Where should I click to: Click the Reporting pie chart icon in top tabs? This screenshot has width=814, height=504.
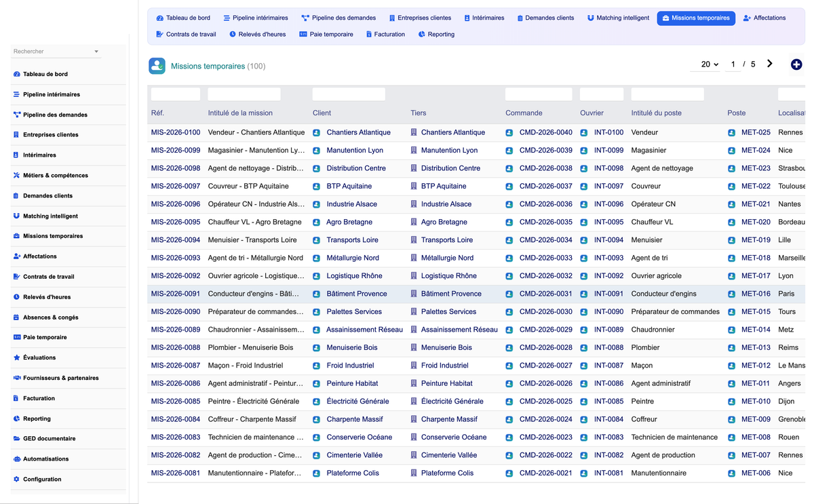pos(422,34)
